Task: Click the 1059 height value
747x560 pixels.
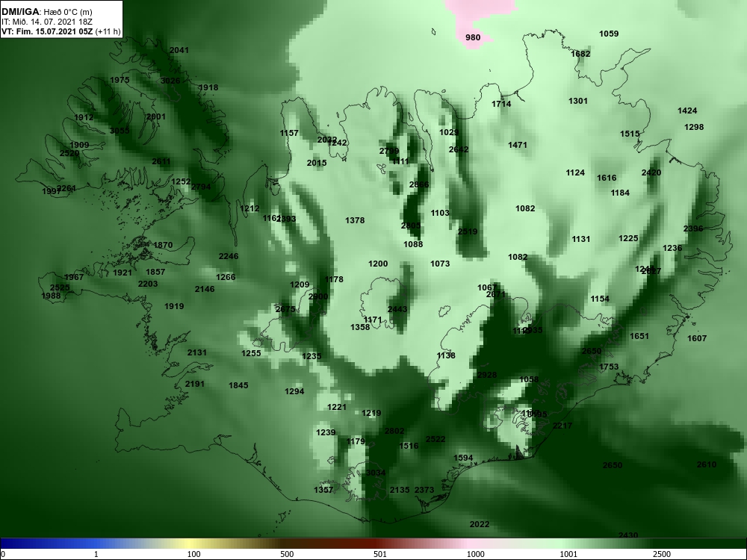Action: coord(608,34)
